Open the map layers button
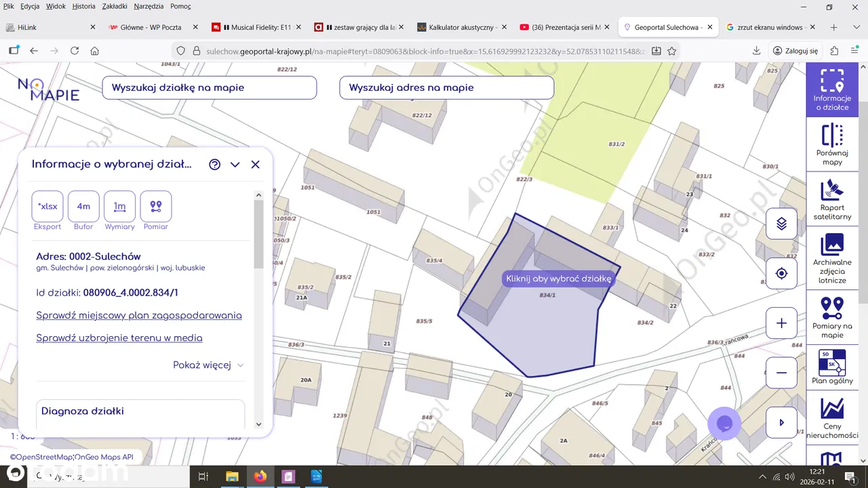Image resolution: width=868 pixels, height=488 pixels. point(781,224)
